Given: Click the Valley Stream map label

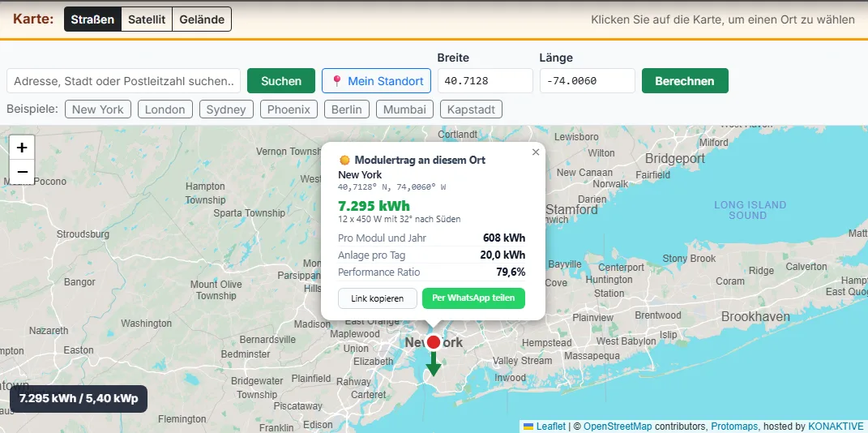Looking at the screenshot, I should click(523, 361).
